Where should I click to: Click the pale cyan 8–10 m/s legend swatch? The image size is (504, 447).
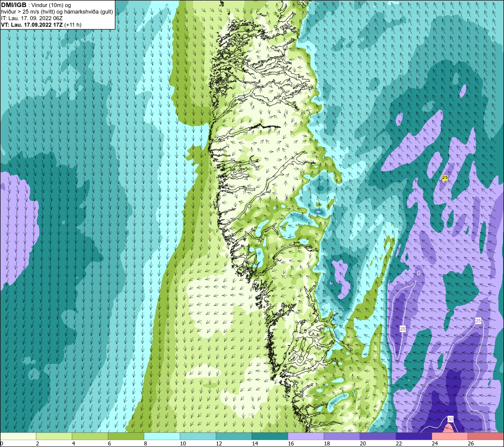point(162,436)
